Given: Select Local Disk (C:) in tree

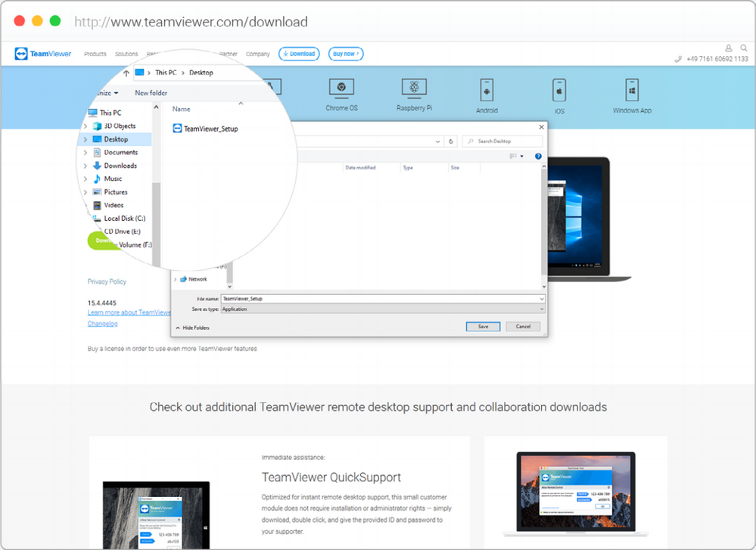Looking at the screenshot, I should coord(119,219).
